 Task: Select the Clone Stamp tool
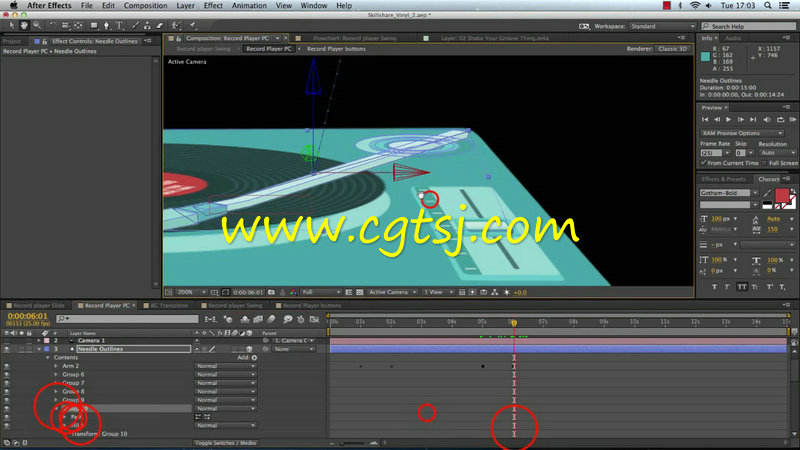coord(147,26)
